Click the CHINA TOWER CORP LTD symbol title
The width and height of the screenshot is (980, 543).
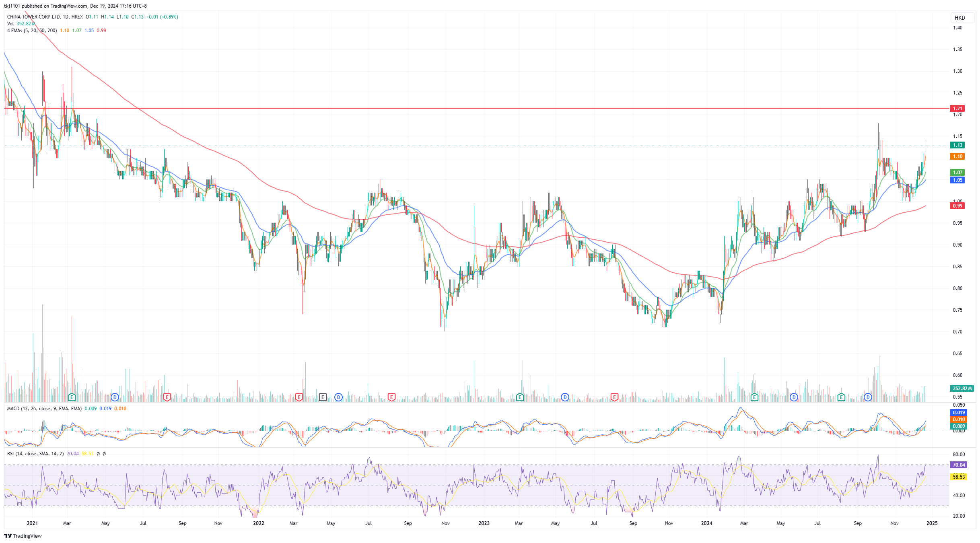[x=34, y=17]
